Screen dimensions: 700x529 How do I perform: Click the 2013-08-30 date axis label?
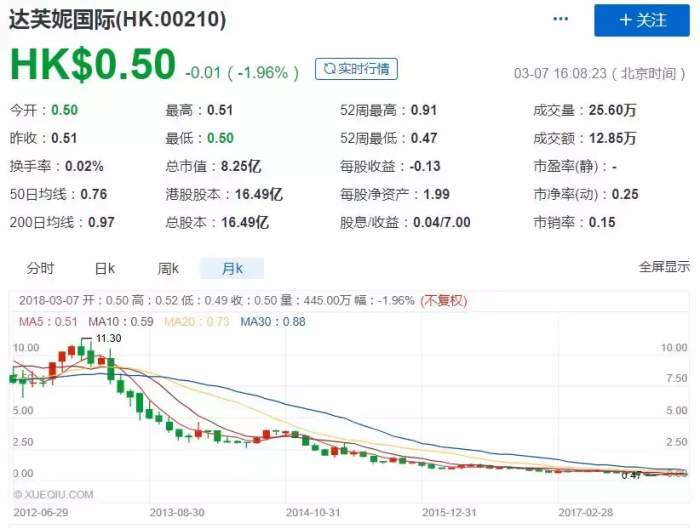(x=177, y=512)
